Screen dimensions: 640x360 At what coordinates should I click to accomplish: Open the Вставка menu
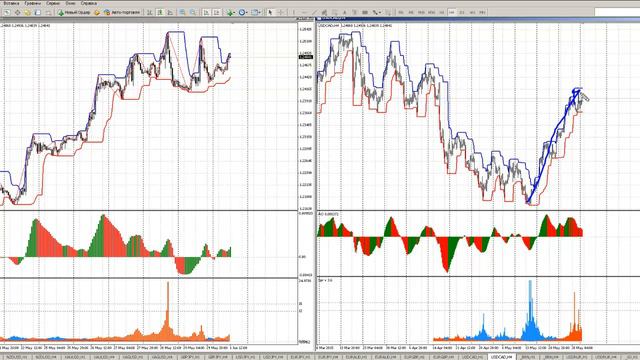[x=11, y=3]
